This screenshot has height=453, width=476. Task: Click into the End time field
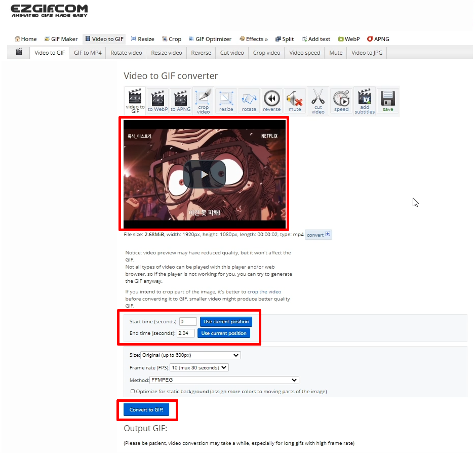186,333
